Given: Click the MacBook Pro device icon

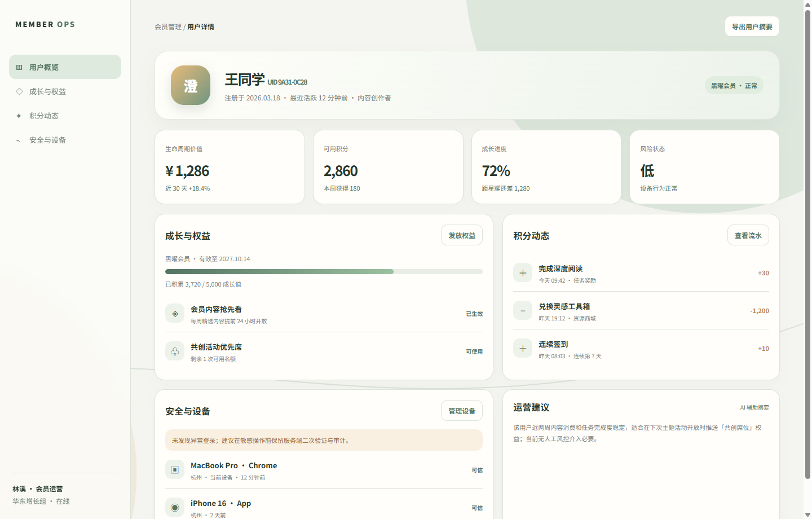Looking at the screenshot, I should pyautogui.click(x=175, y=470).
